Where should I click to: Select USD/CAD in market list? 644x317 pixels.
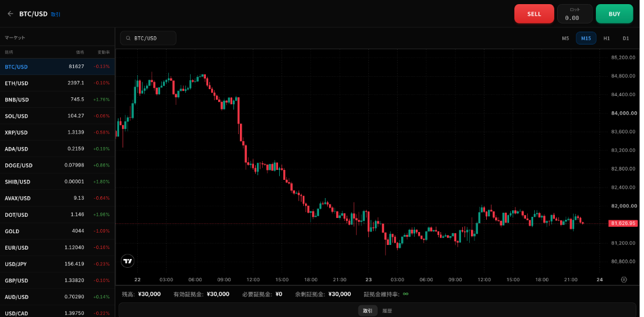57,311
